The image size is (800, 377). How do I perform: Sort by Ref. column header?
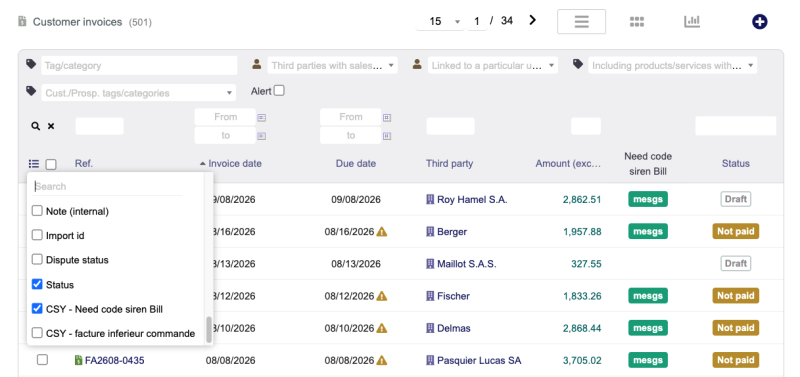coord(84,164)
